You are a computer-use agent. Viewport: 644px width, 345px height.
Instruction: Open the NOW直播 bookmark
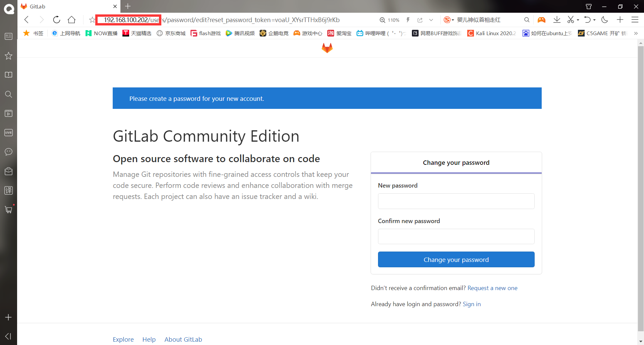(x=102, y=33)
